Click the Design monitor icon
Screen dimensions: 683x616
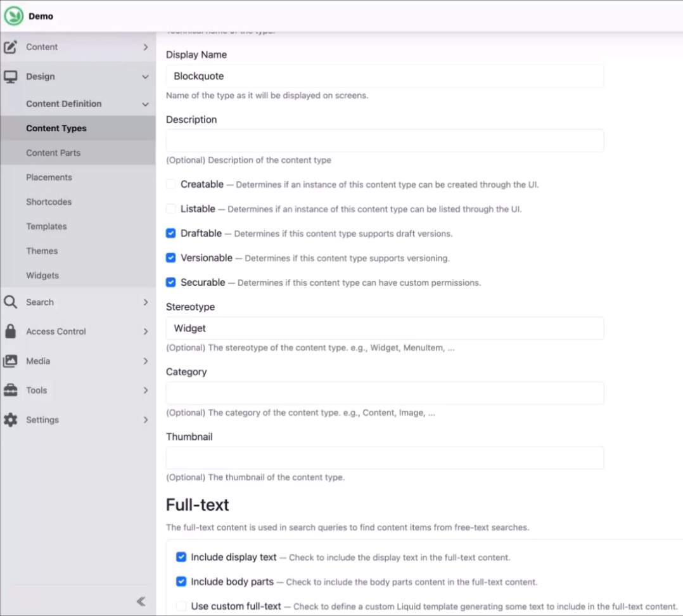click(10, 77)
